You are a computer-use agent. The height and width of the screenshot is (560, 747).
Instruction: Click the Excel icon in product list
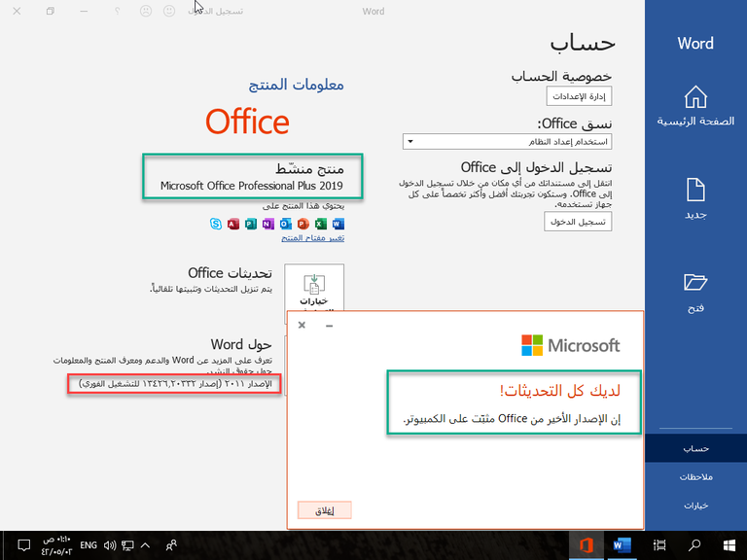coord(321,224)
